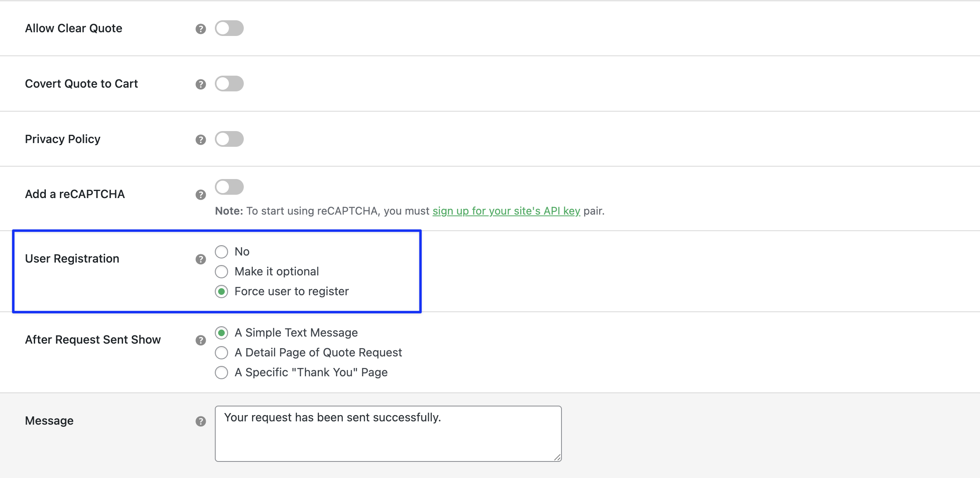Click the User Registration help icon

[x=201, y=259]
